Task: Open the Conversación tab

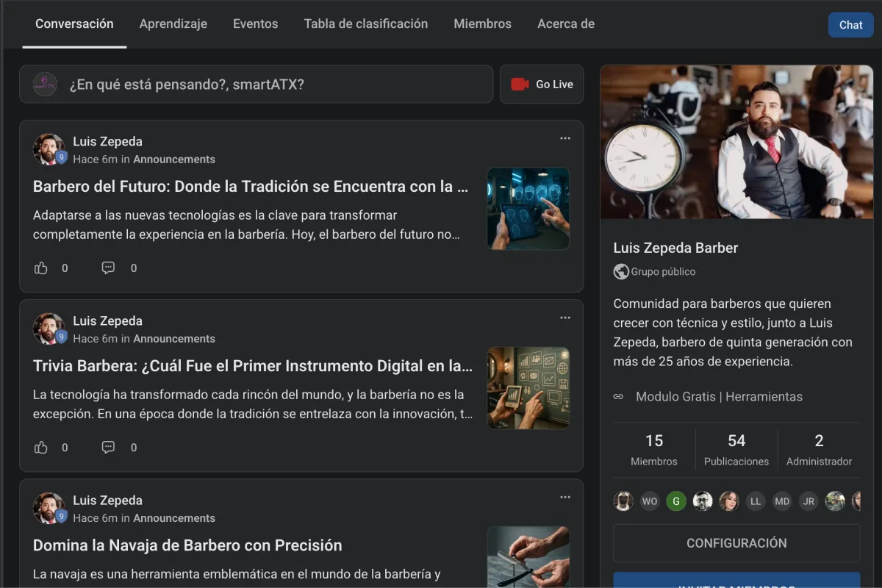Action: point(74,24)
